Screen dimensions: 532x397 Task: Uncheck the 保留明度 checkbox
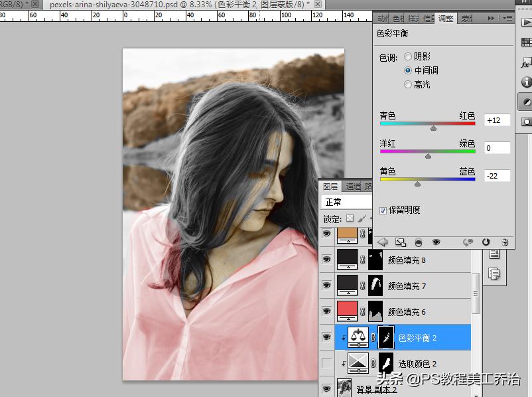pos(385,210)
